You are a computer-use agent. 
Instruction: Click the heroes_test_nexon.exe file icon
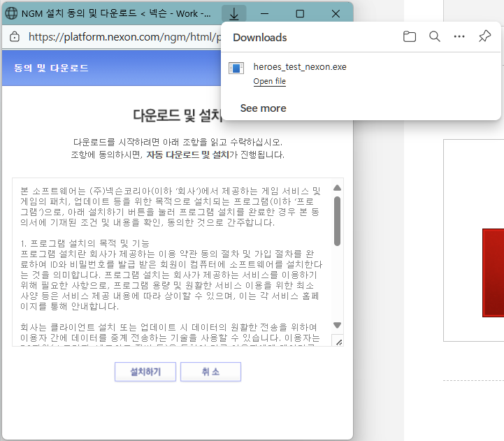[237, 68]
